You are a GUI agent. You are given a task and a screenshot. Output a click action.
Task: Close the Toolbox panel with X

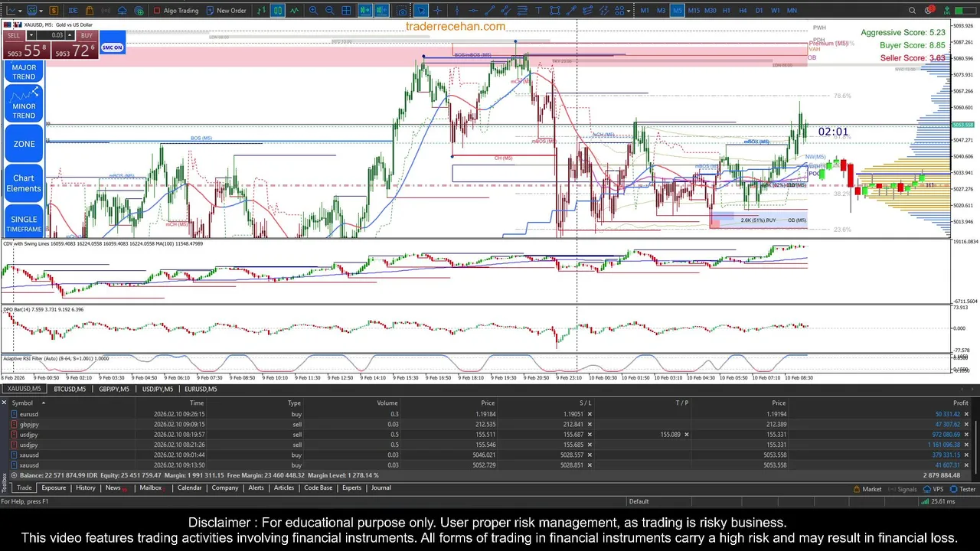coord(4,403)
